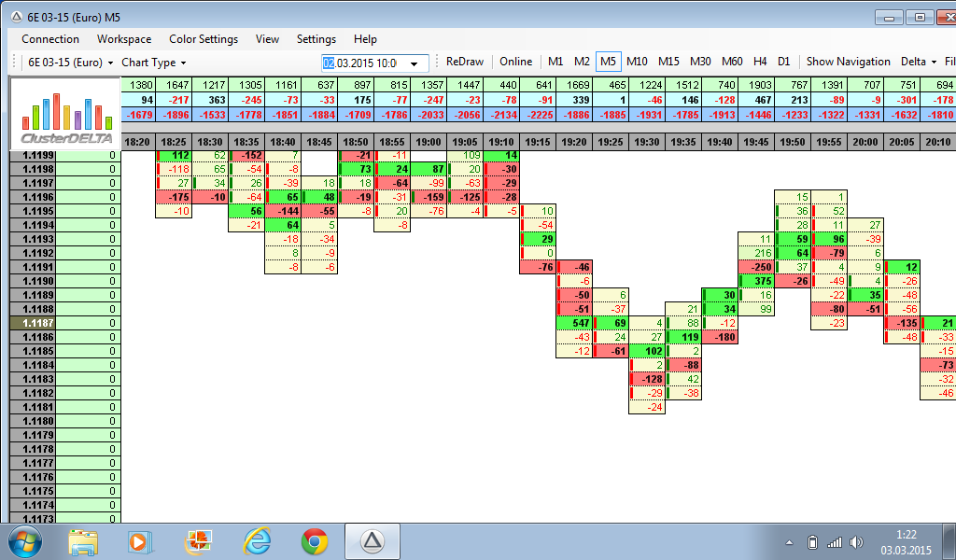Open the Settings menu
956x560 pixels.
pos(316,39)
